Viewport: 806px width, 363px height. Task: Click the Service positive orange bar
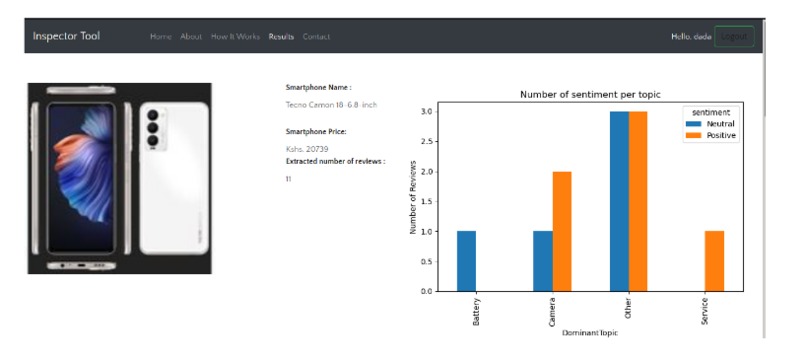(715, 261)
